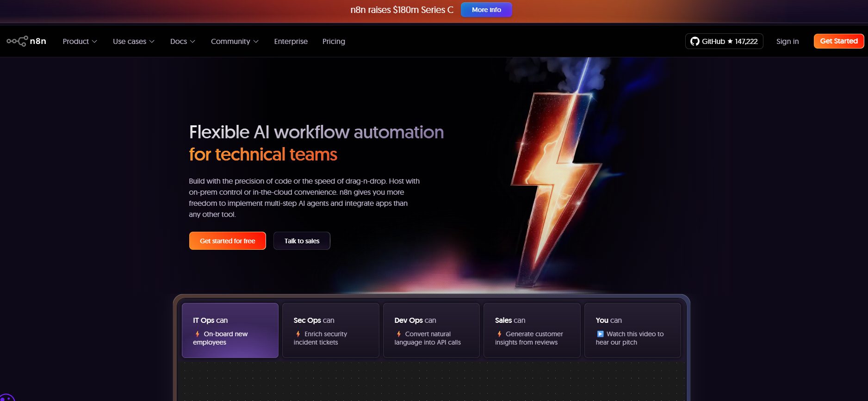The width and height of the screenshot is (868, 401).
Task: Open the Use cases dropdown
Action: coord(133,41)
